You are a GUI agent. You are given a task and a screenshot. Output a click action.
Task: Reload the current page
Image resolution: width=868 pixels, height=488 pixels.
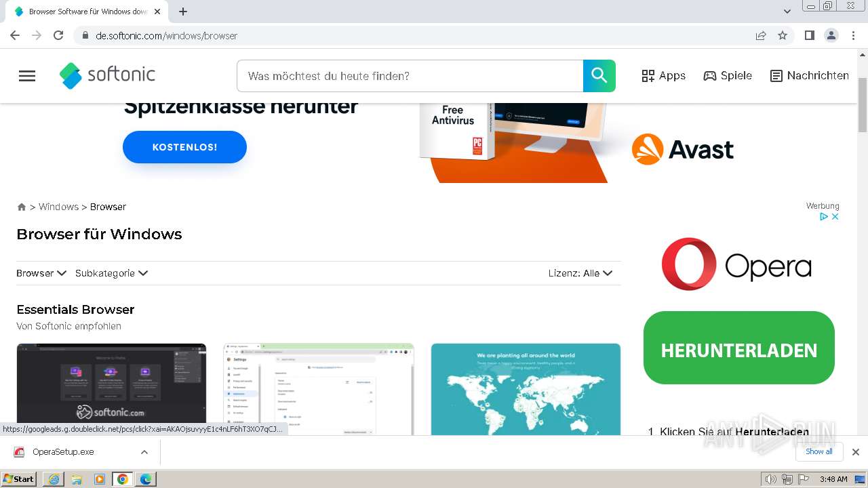click(58, 35)
